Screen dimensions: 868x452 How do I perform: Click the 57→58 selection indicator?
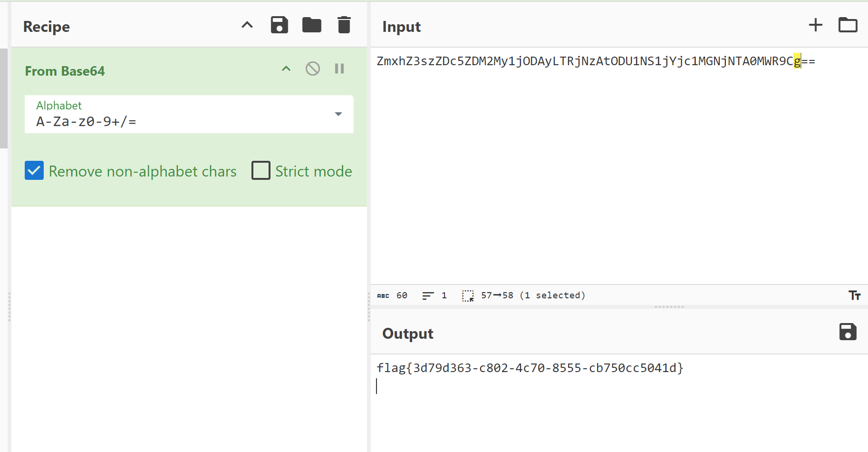[523, 295]
